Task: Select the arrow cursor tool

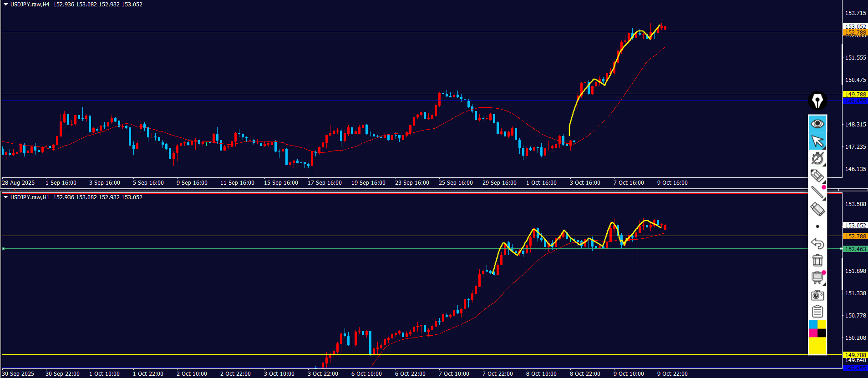Action: [817, 141]
